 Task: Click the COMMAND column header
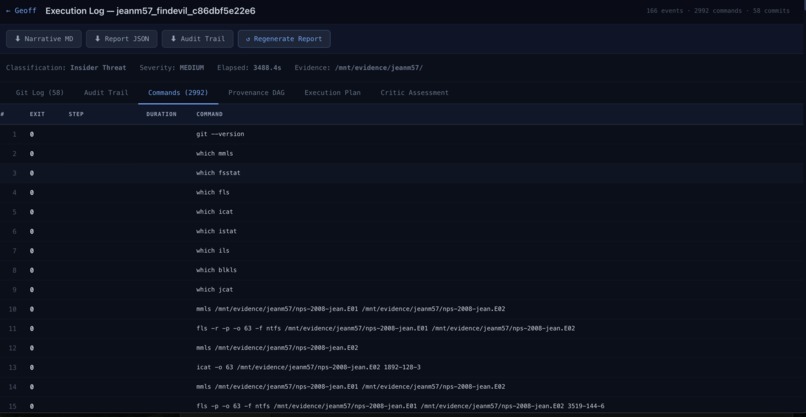point(210,114)
